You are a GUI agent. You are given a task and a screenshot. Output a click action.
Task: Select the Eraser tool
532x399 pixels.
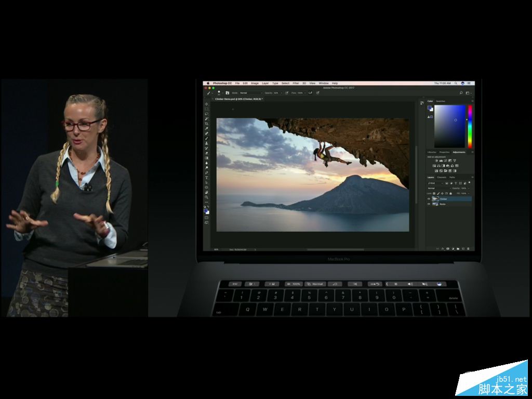tap(206, 153)
